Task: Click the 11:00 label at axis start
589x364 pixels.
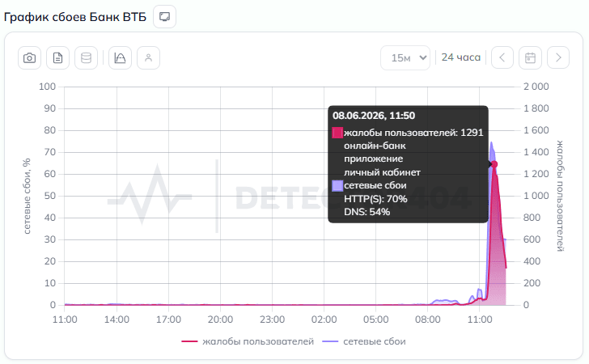Action: coord(65,320)
